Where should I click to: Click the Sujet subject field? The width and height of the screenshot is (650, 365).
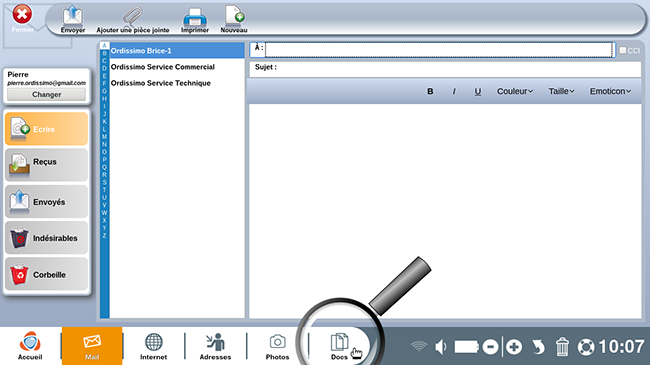[x=445, y=69]
